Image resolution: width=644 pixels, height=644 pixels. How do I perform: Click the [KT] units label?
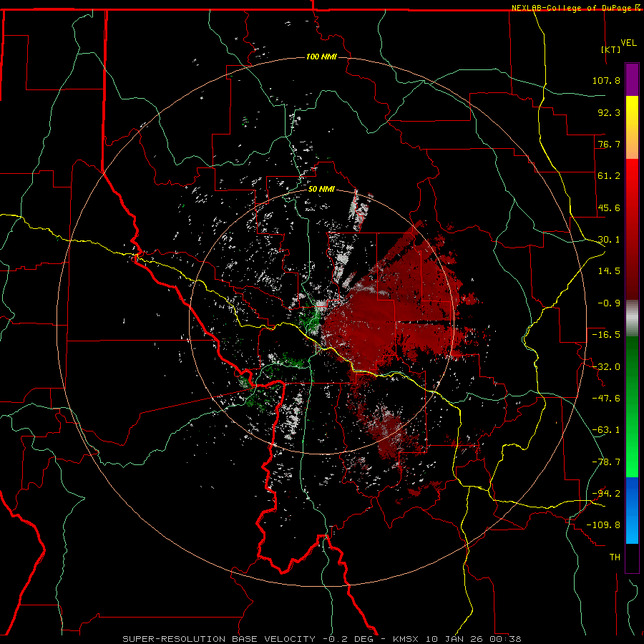click(610, 49)
